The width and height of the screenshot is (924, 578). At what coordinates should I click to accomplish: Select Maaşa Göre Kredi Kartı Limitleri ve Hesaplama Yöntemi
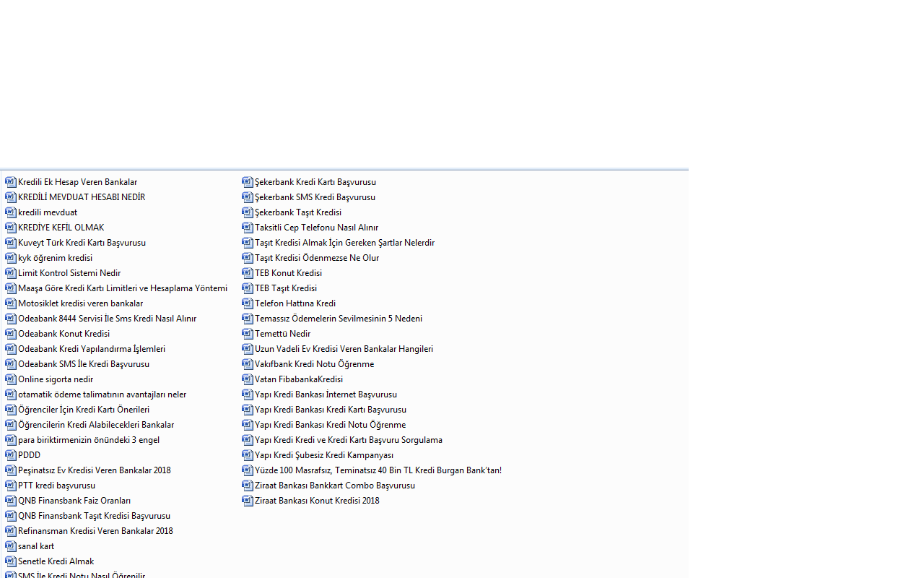123,288
